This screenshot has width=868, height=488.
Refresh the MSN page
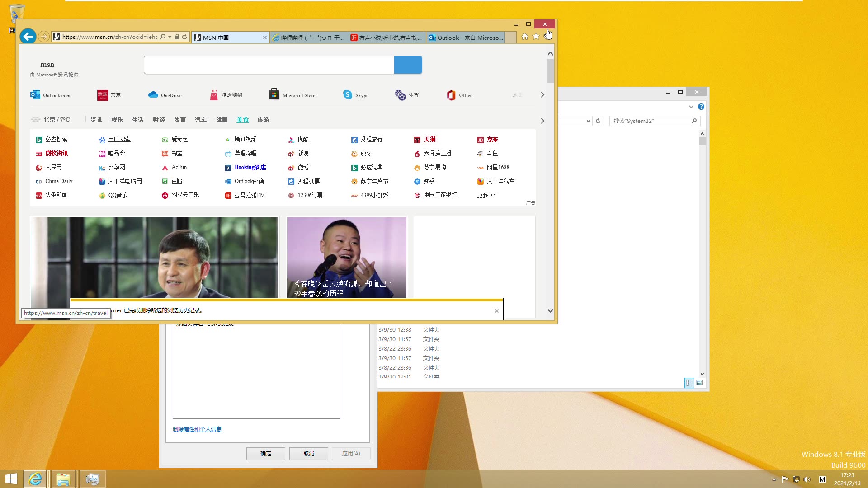tap(184, 37)
